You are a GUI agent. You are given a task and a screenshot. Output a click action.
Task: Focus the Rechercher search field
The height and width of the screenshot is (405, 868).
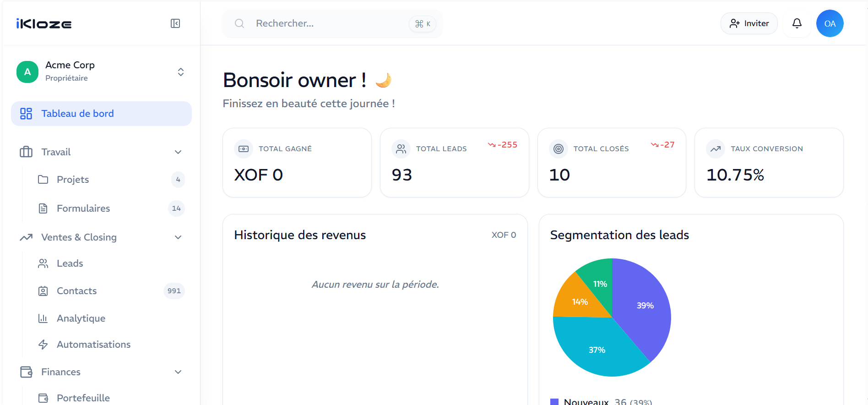[x=332, y=24]
